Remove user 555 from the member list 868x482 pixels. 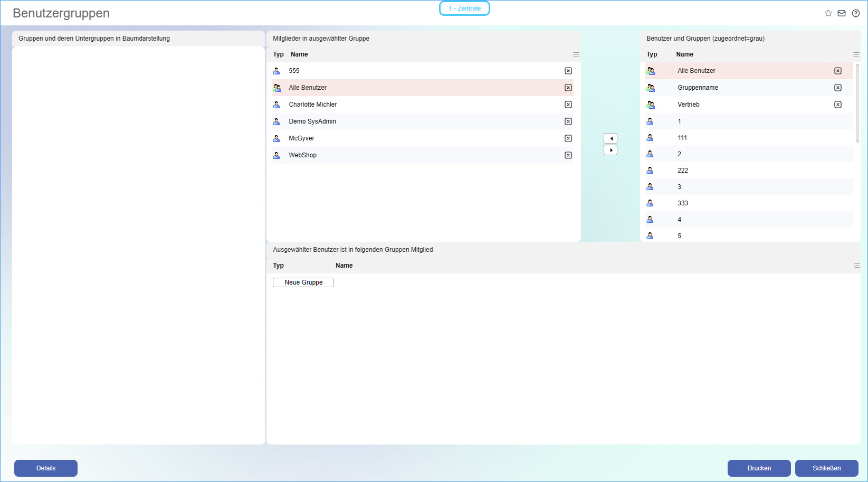click(x=568, y=71)
